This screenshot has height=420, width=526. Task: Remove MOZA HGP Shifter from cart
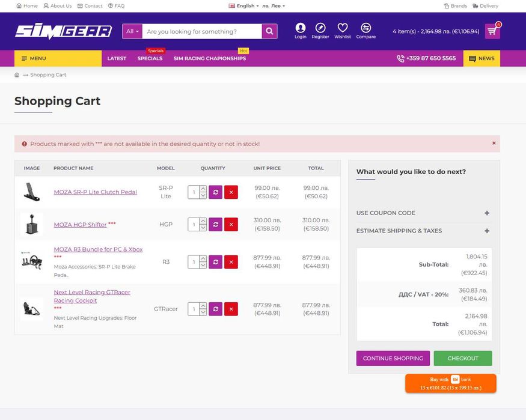(231, 224)
